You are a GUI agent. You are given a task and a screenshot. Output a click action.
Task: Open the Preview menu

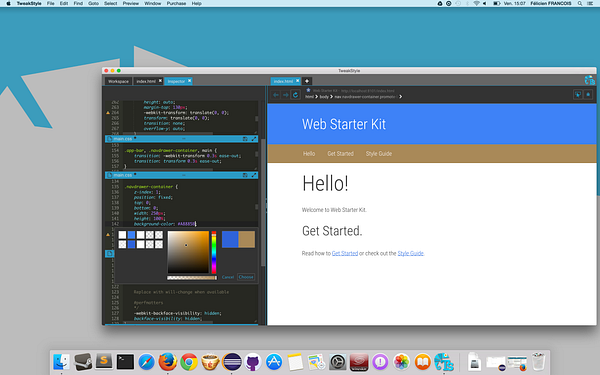tap(130, 3)
